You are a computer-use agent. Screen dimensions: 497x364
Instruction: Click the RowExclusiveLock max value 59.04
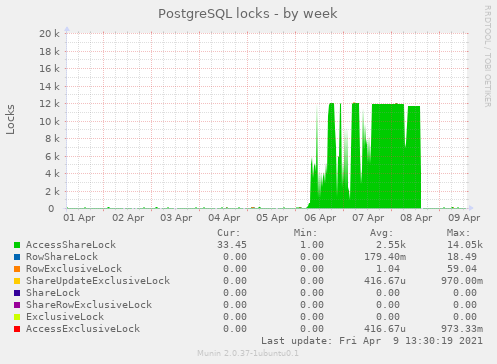(x=462, y=269)
